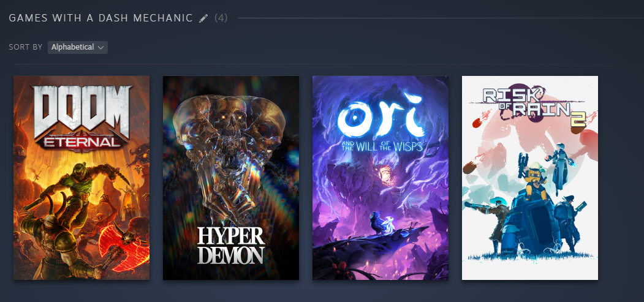
Task: Open the DOOM Eternal game cover
Action: (x=81, y=178)
